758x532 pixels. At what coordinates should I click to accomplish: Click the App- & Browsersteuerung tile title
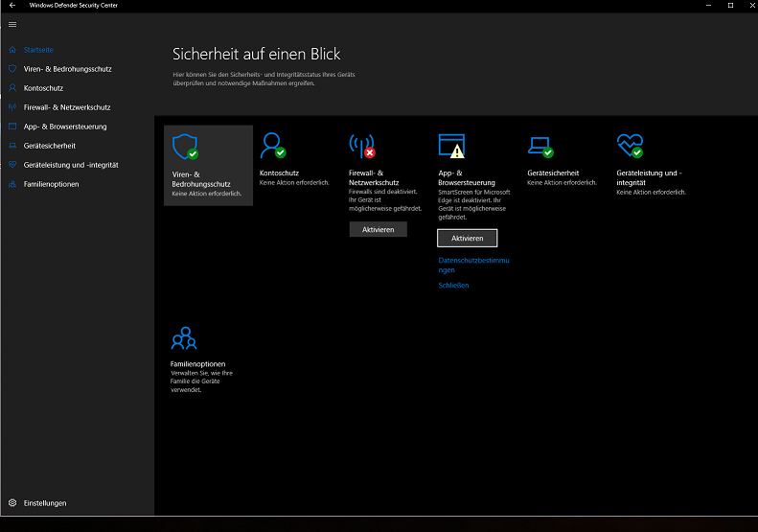[x=467, y=177]
